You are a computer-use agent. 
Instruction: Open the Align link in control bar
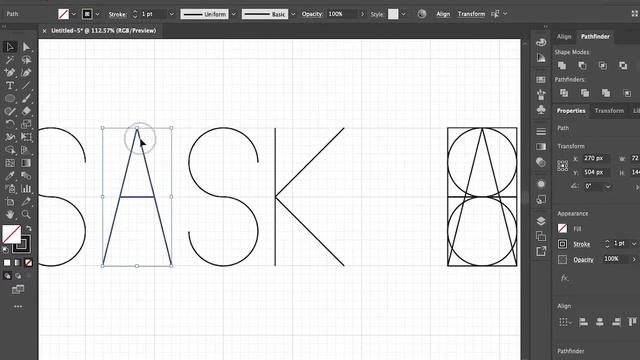coord(443,14)
